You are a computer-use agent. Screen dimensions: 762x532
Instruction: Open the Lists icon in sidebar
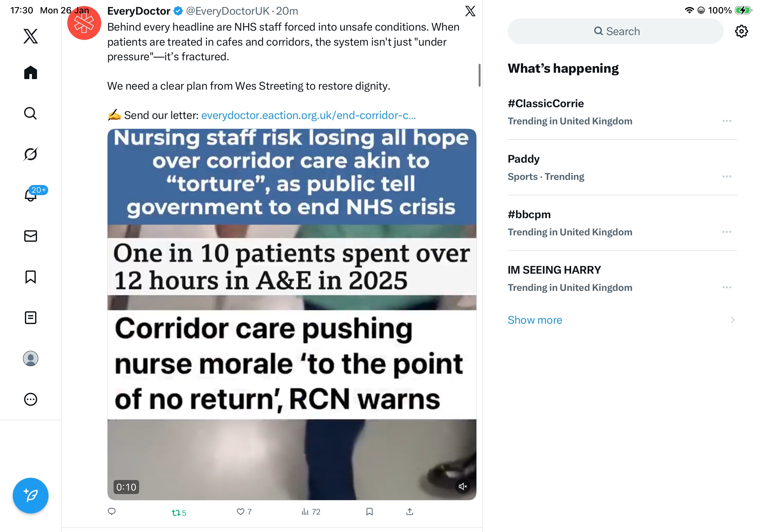coord(31,317)
